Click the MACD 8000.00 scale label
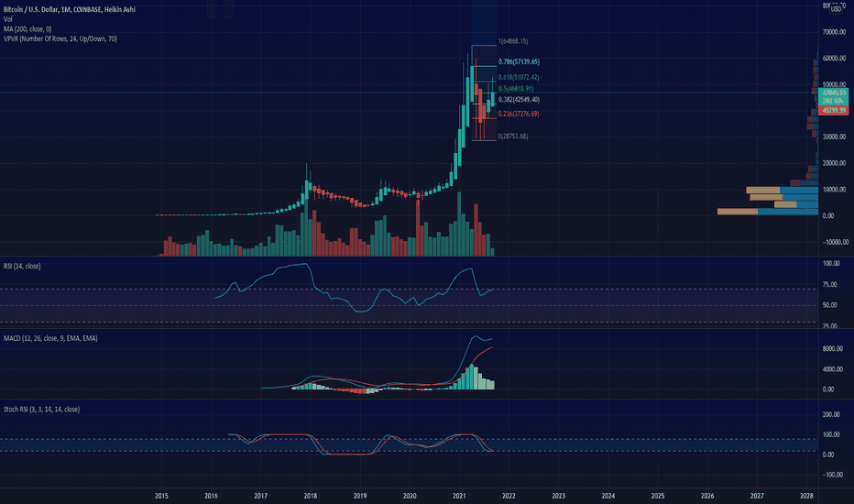854x504 pixels. pos(832,349)
